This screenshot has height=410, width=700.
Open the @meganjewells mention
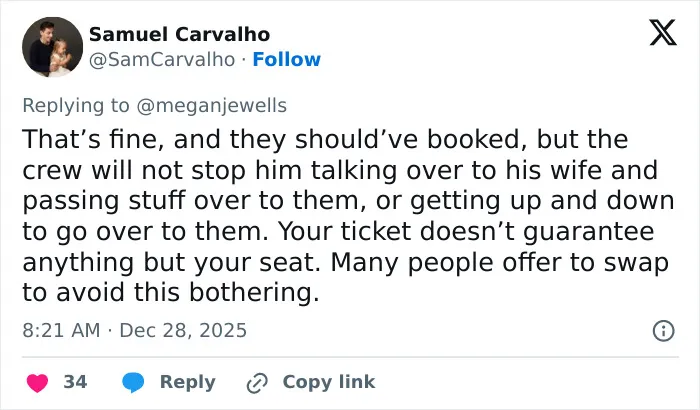click(x=211, y=106)
